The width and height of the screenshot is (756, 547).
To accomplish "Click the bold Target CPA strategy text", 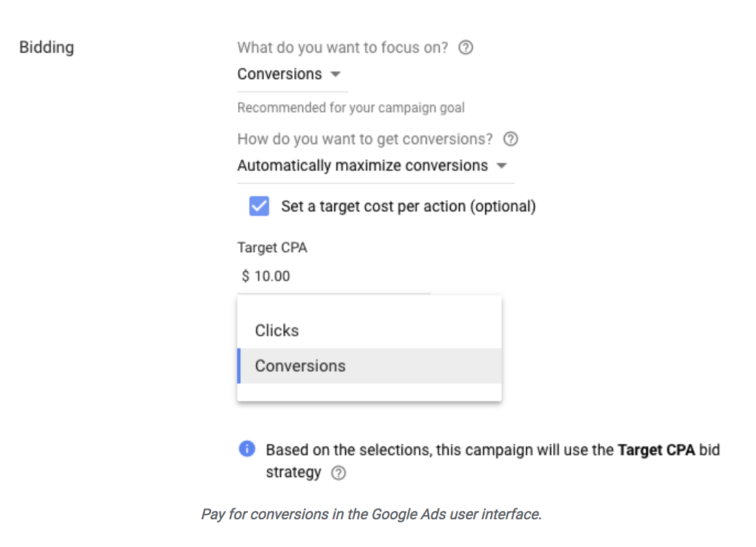I will 656,450.
